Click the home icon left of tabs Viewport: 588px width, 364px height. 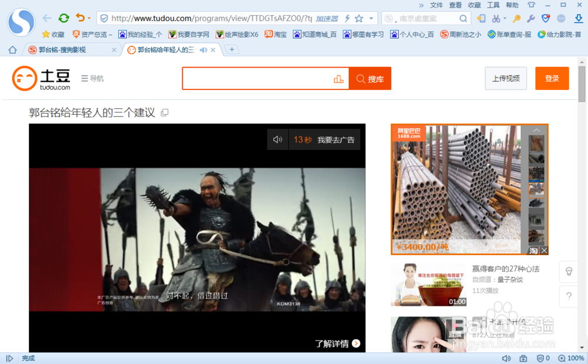[x=12, y=50]
